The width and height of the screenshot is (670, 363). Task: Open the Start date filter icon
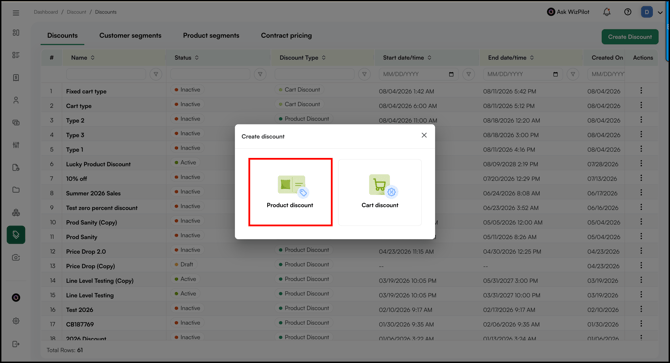(x=469, y=74)
